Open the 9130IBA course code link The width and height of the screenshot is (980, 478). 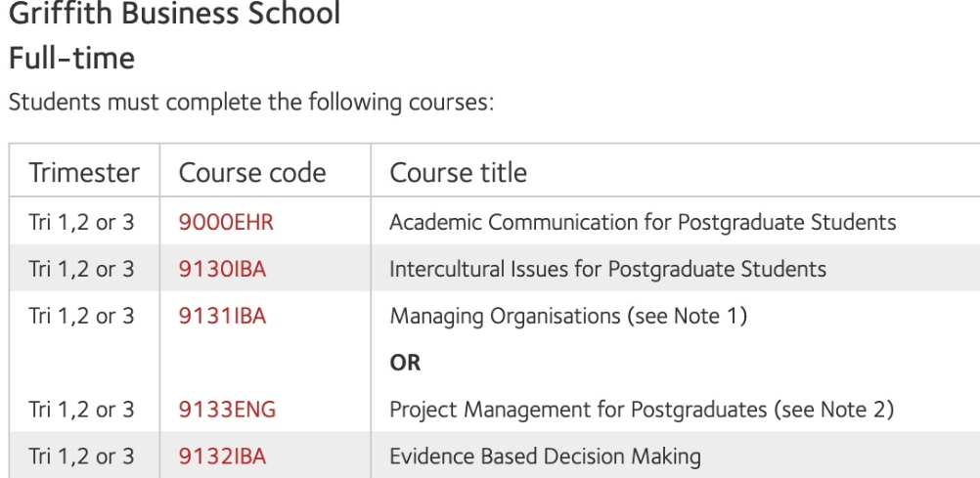[x=222, y=269]
